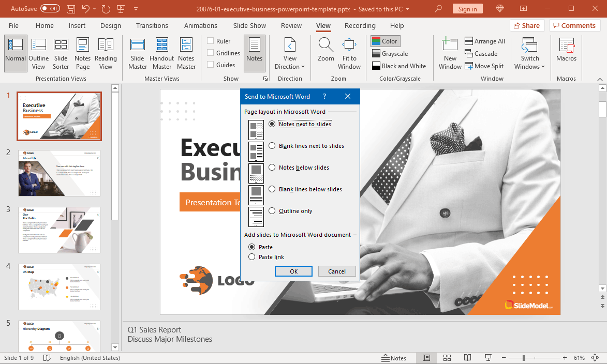
Task: Cascade the open windows
Action: click(482, 53)
